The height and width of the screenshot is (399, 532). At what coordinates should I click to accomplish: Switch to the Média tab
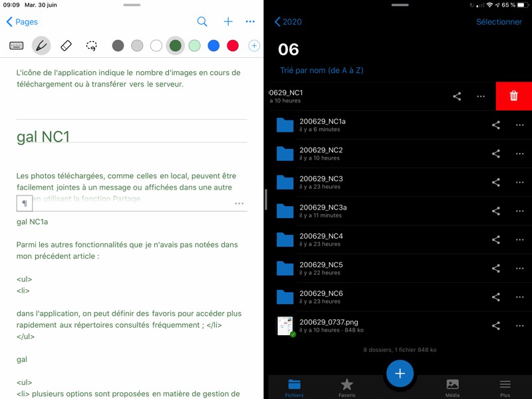point(452,387)
